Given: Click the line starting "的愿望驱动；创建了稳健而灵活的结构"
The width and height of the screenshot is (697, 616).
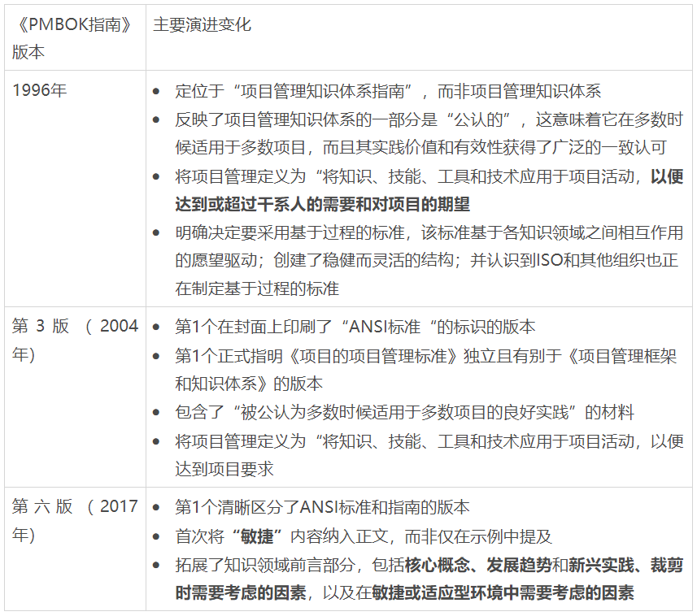Looking at the screenshot, I should point(426,260).
